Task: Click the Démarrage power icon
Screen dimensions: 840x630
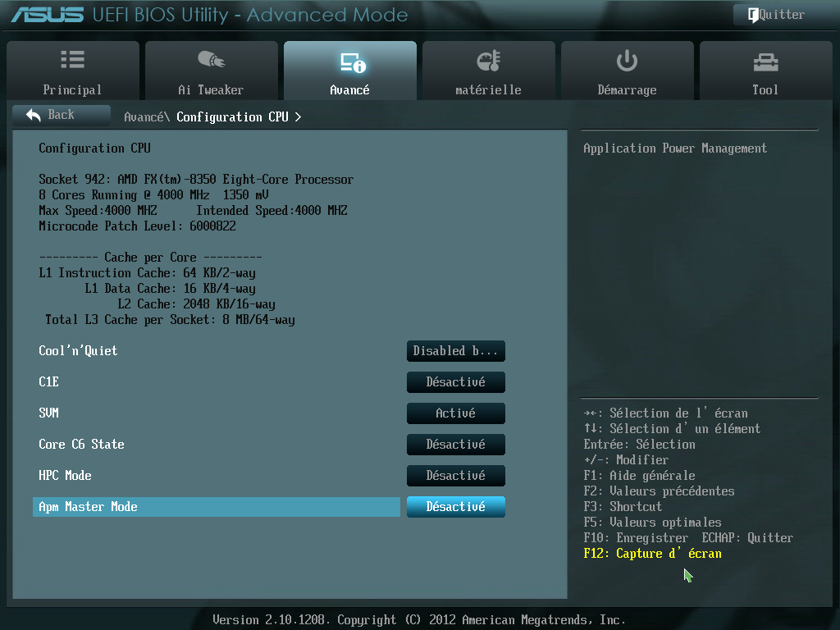Action: point(627,61)
